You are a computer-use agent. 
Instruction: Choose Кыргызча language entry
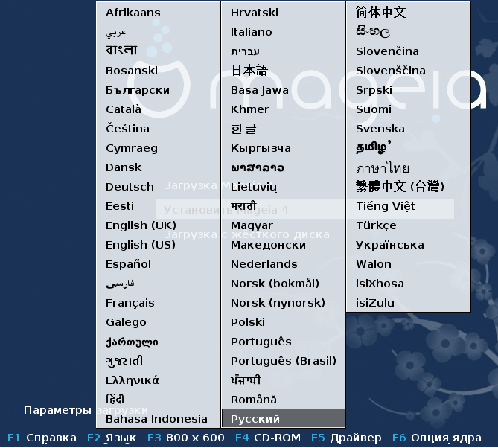(x=261, y=148)
